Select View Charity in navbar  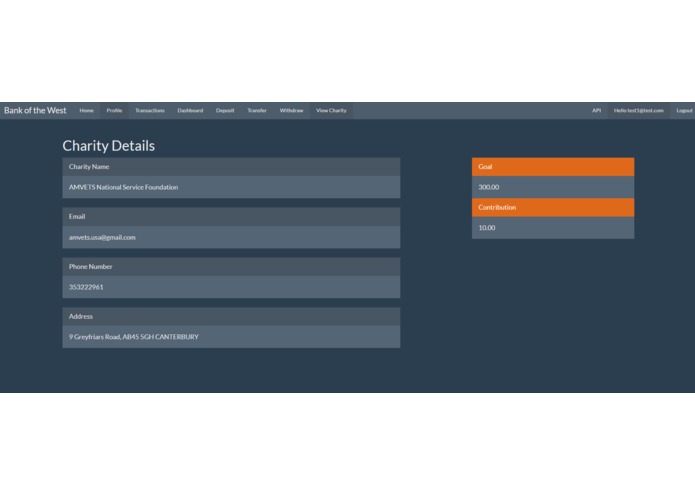pos(331,110)
